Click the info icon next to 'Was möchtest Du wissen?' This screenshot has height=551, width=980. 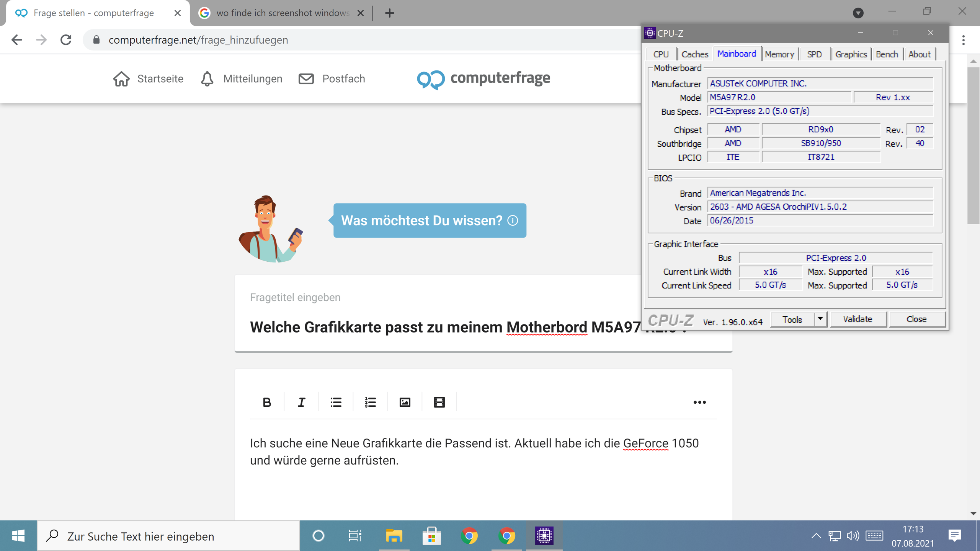(x=513, y=220)
